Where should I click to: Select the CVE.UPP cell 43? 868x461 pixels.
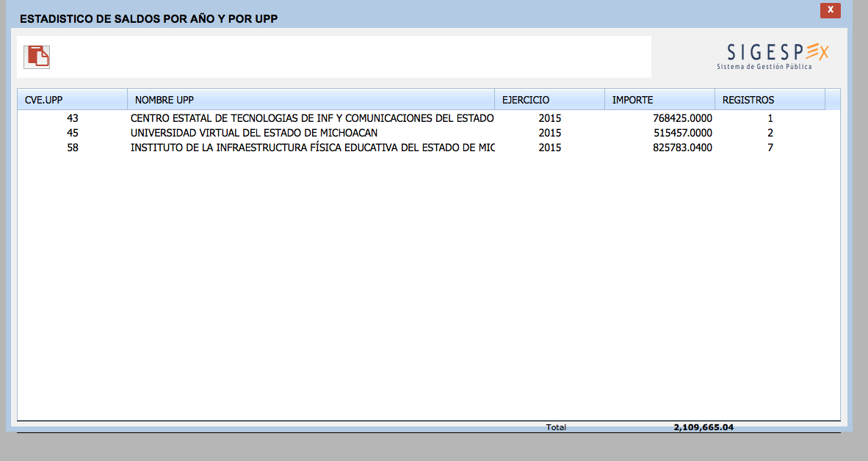pyautogui.click(x=73, y=118)
